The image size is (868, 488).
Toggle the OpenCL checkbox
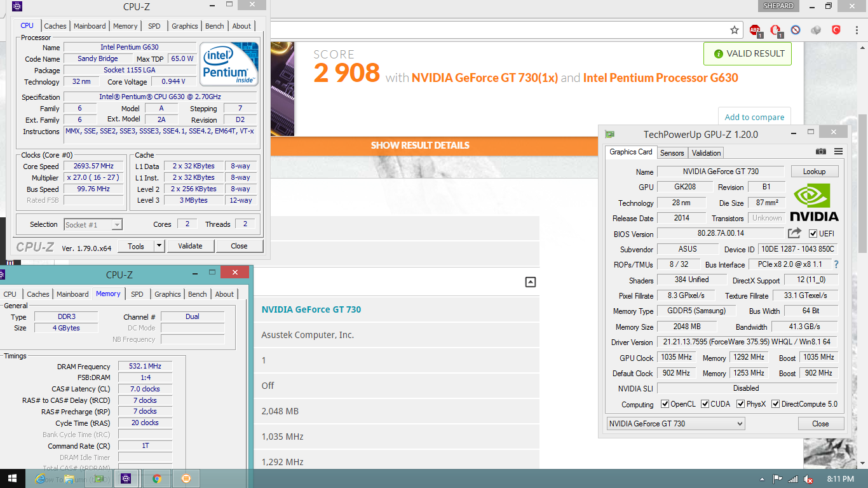(665, 404)
